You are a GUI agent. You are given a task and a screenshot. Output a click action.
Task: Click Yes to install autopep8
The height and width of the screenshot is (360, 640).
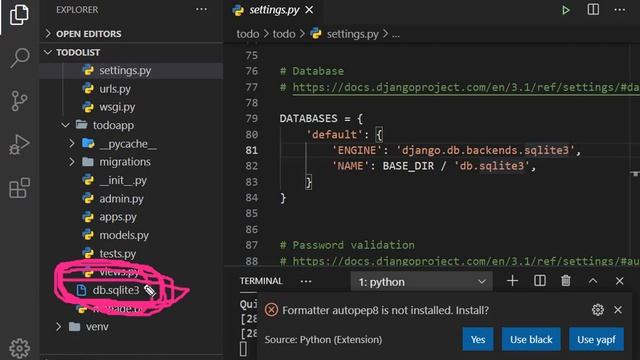[x=478, y=339]
